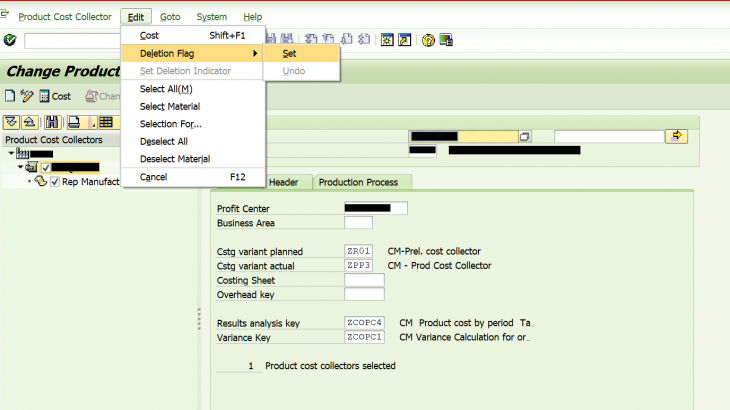Click the Variance Key field ZCOPC1

click(364, 337)
